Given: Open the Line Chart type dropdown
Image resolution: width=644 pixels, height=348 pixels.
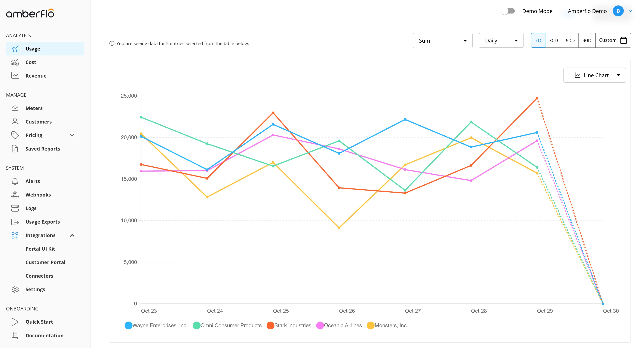Looking at the screenshot, I should 594,75.
